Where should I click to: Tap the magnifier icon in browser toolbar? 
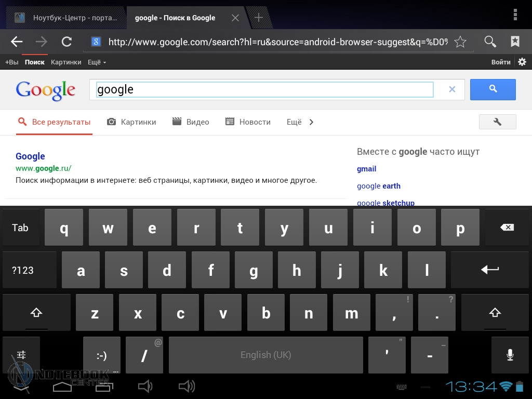(x=490, y=42)
